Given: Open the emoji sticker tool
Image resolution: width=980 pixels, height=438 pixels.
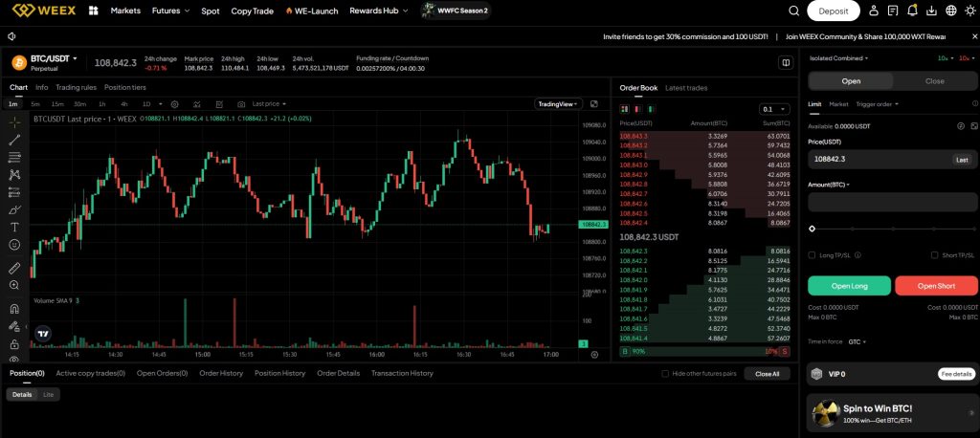Looking at the screenshot, I should [x=14, y=244].
